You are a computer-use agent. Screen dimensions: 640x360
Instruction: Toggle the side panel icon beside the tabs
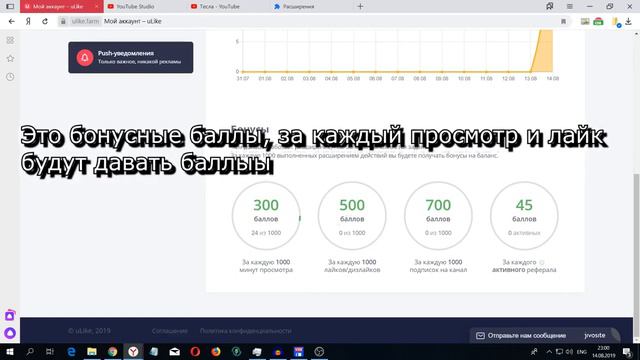pyautogui.click(x=10, y=6)
